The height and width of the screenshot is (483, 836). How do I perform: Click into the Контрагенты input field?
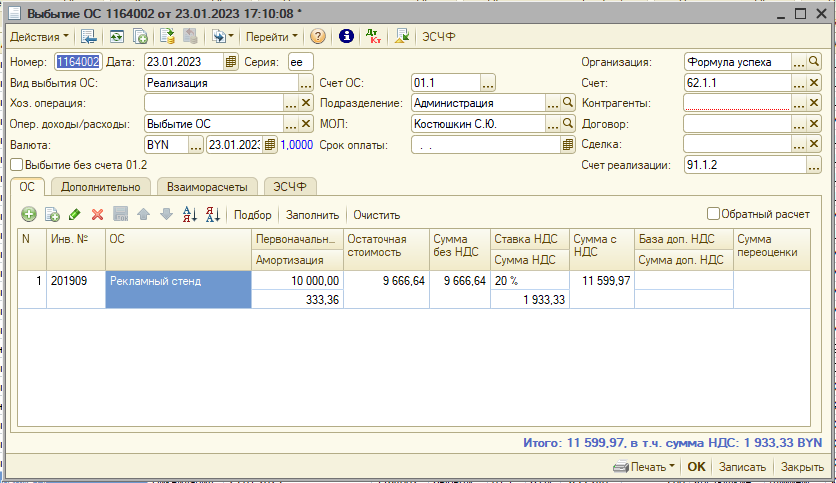736,103
